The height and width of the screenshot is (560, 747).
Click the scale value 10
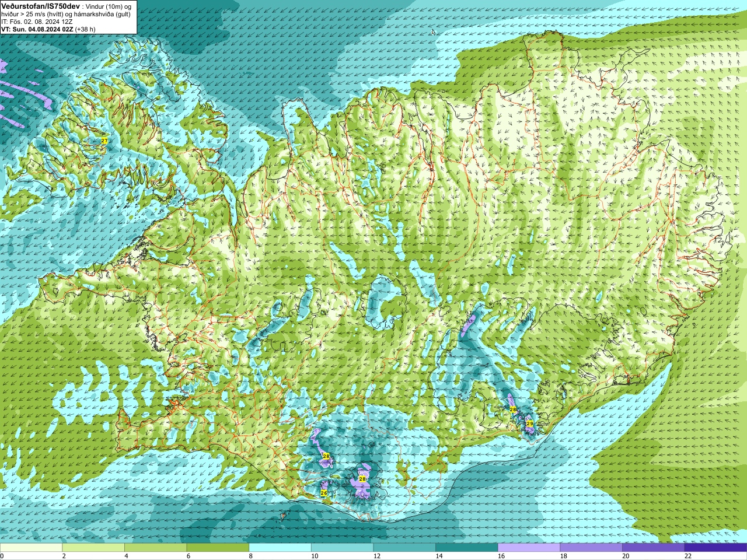coord(315,556)
